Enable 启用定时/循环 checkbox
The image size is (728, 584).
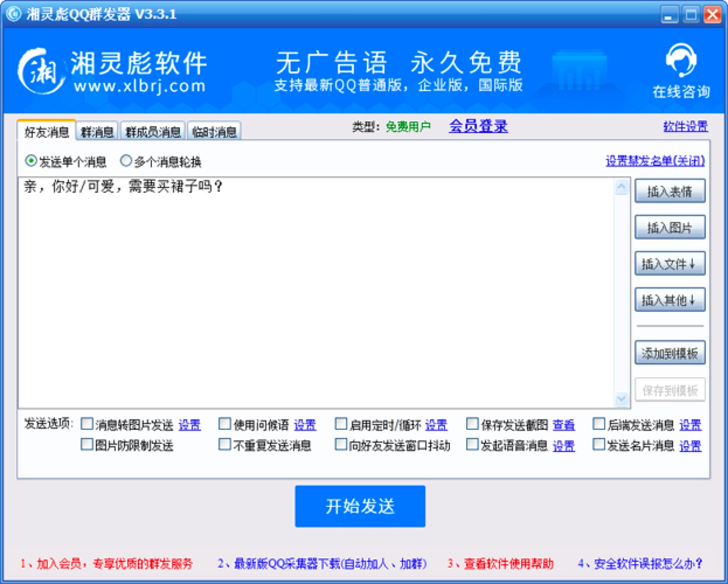click(x=341, y=423)
